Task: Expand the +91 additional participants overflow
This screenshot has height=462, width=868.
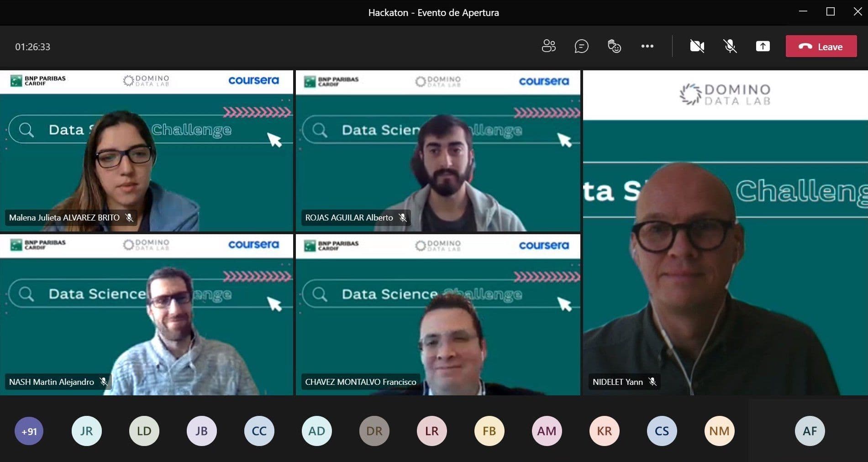Action: coord(29,431)
